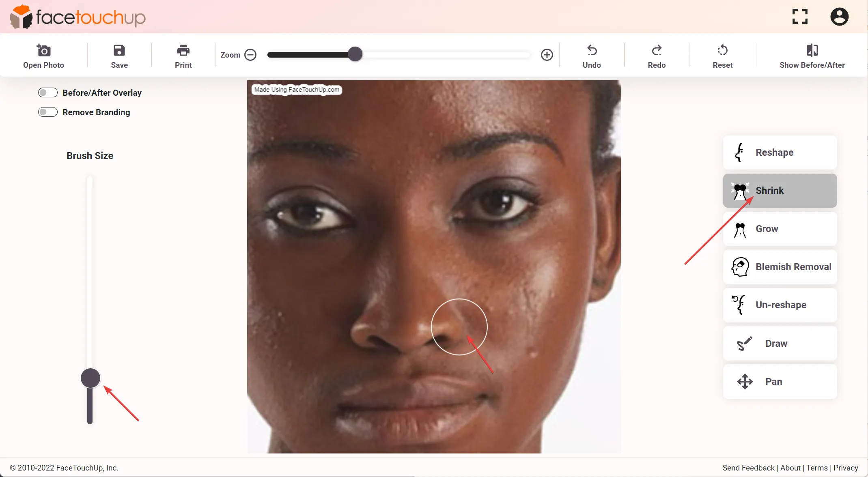Toggle the Remove Branding switch
Image resolution: width=868 pixels, height=477 pixels.
pyautogui.click(x=47, y=112)
